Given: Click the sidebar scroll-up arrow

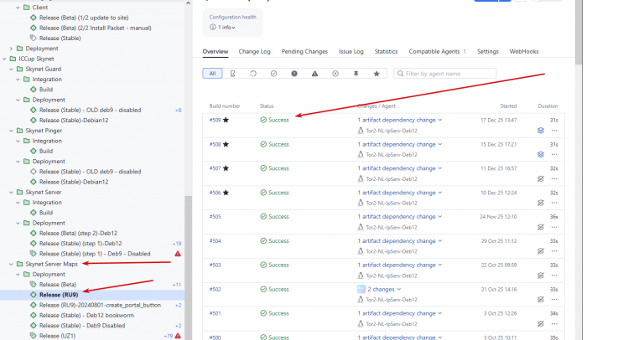Looking at the screenshot, I should coord(188,3).
